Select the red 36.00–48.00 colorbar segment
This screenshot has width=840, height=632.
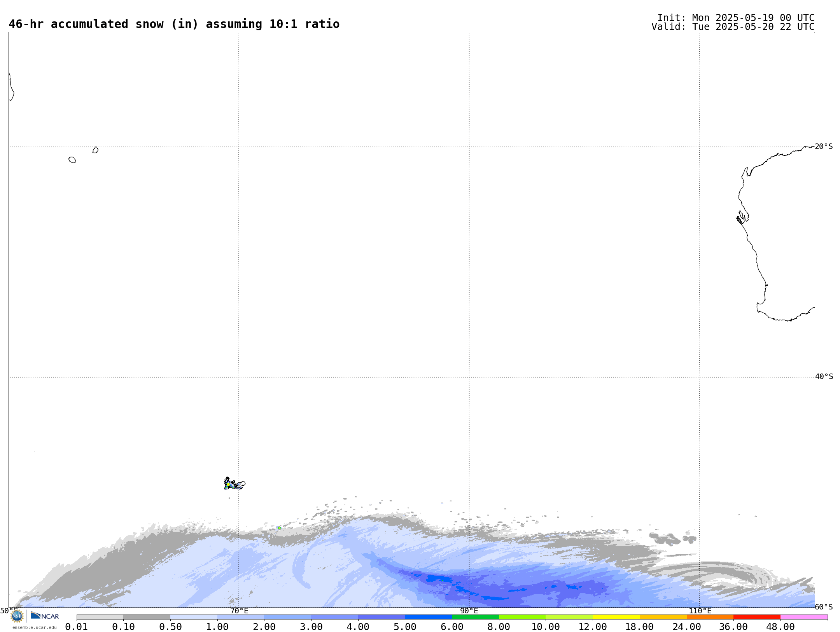[757, 617]
